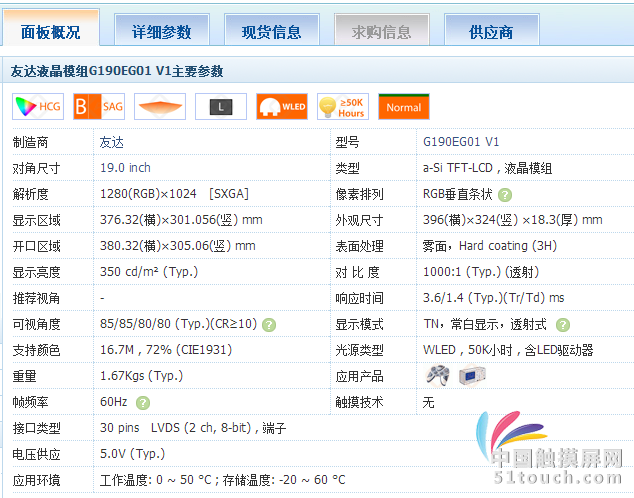Open help icon beside 85/85/80/80 viewing angle
The image size is (634, 498).
269,325
